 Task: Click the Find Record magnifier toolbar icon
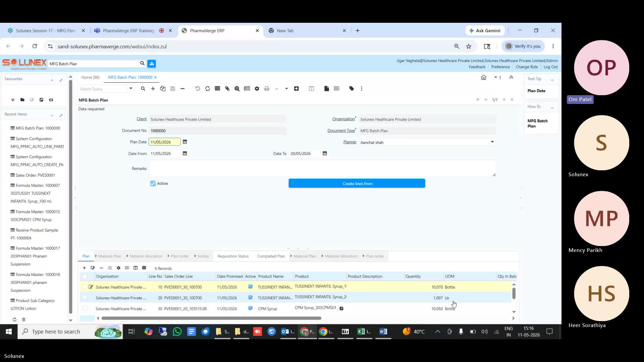pyautogui.click(x=143, y=89)
